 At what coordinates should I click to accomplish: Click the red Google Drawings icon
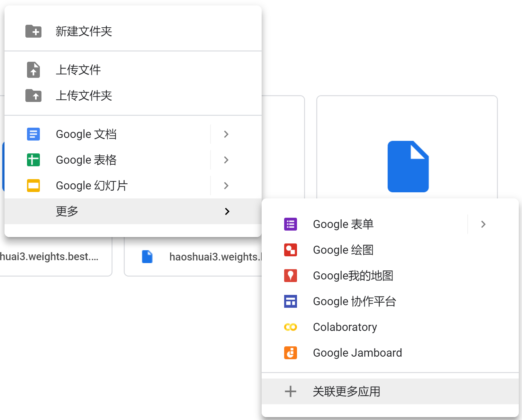[291, 250]
